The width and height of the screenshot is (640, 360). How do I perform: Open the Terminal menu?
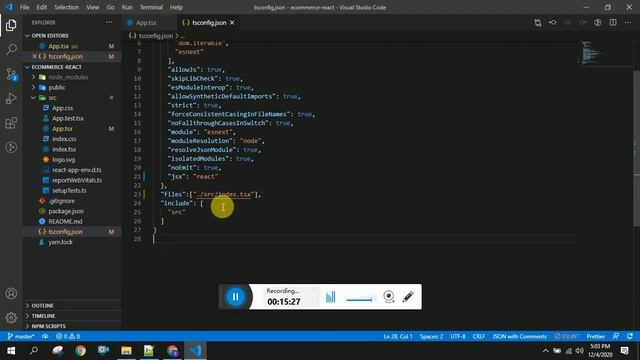point(151,7)
